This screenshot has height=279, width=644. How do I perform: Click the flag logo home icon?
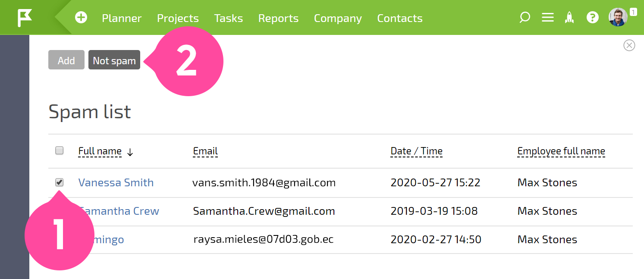point(25,18)
